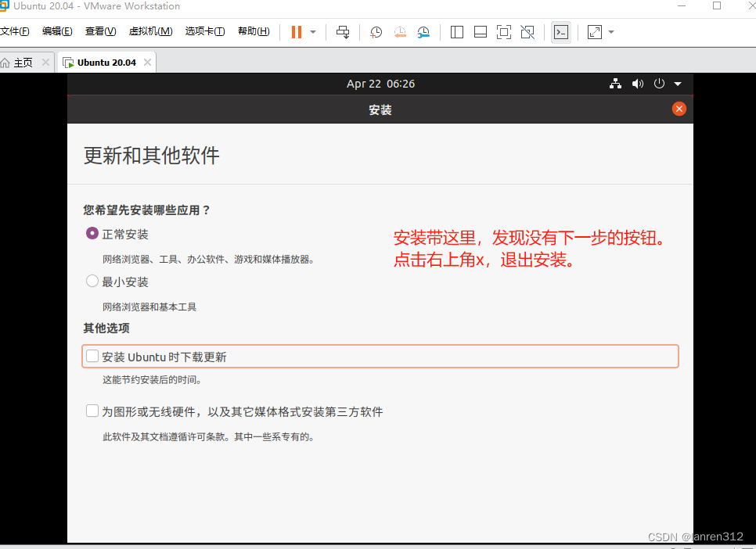
Task: Close the installer with orange X
Action: pos(679,109)
